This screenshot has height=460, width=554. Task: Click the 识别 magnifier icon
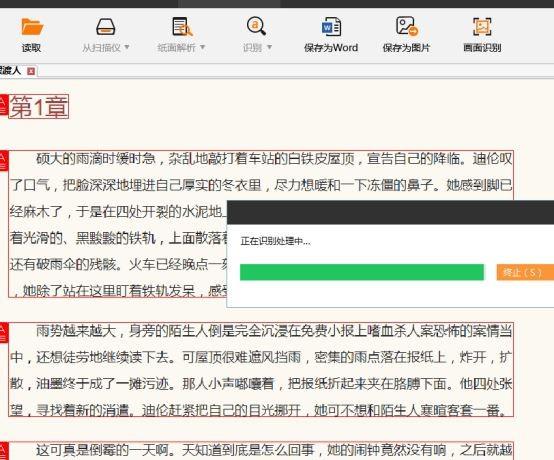tap(256, 26)
